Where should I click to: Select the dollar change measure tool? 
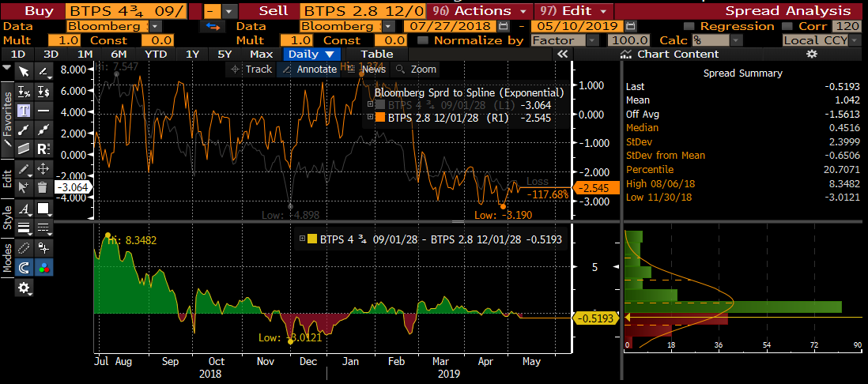(43, 92)
